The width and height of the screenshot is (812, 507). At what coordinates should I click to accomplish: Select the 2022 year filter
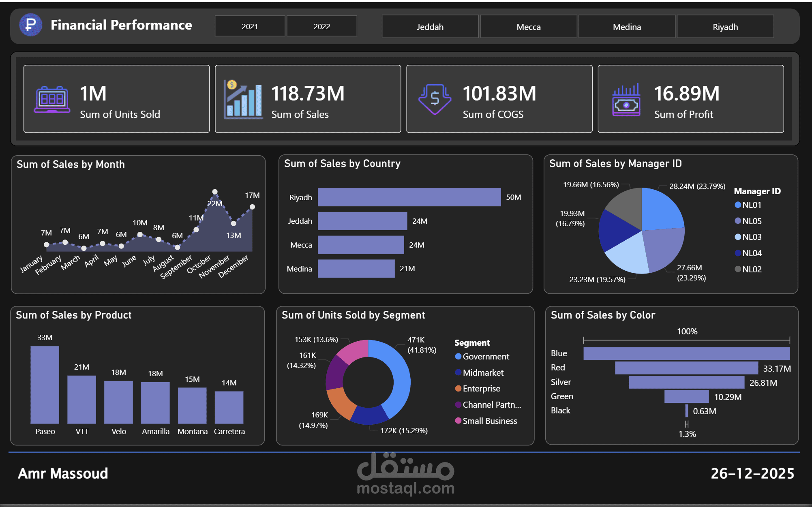point(321,26)
